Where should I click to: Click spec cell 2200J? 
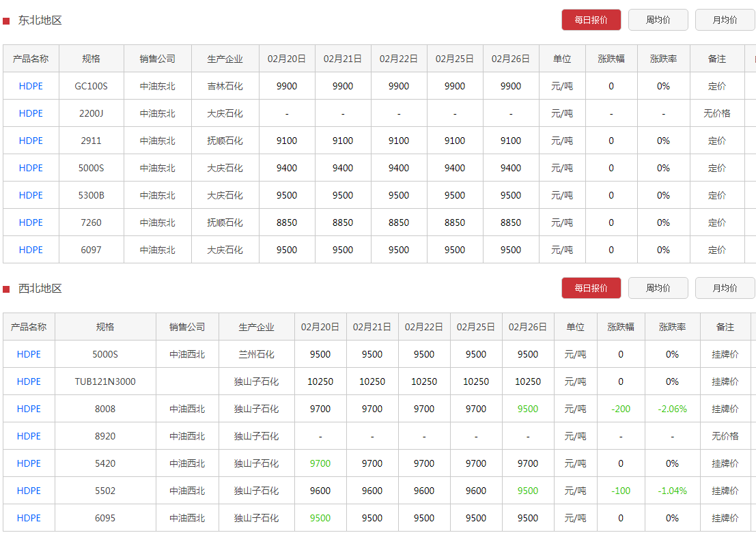[x=91, y=113]
